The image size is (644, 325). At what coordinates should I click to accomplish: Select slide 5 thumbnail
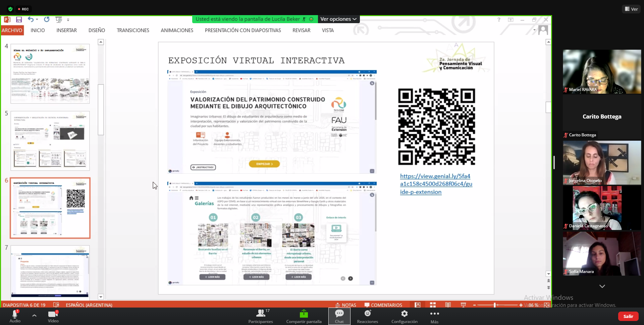(50, 141)
